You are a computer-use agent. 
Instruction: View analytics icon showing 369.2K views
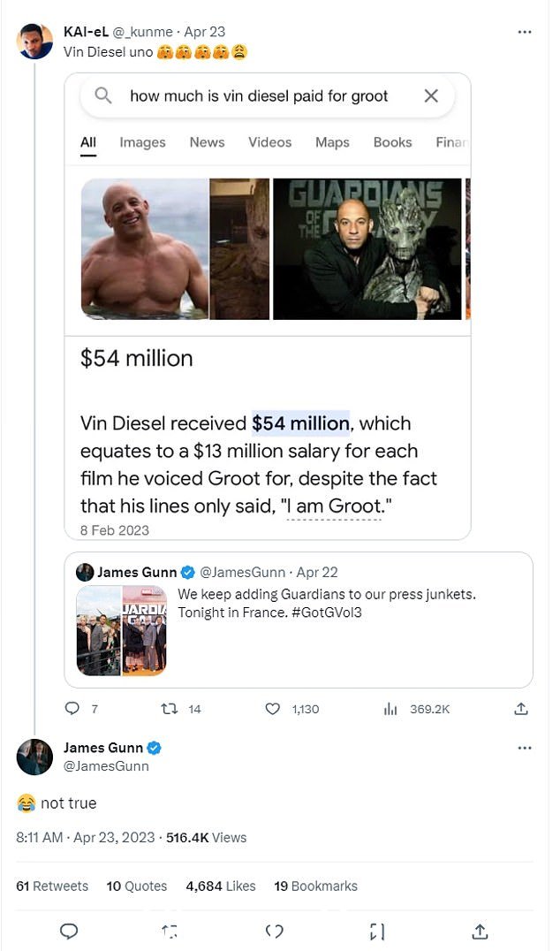click(x=390, y=709)
